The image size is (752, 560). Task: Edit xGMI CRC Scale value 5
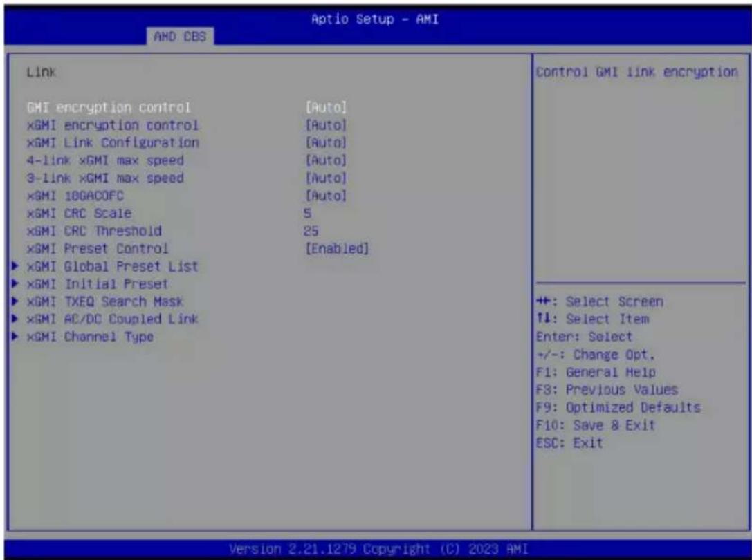pyautogui.click(x=307, y=213)
